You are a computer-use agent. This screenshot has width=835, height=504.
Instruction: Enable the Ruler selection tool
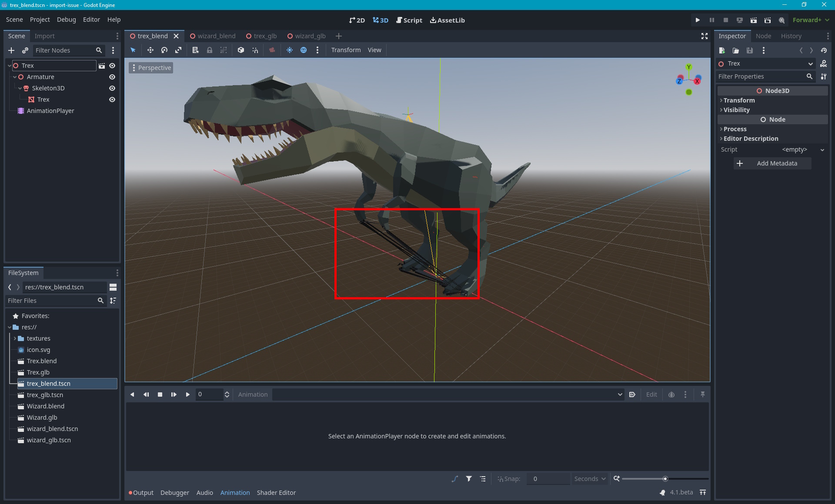[x=194, y=50]
